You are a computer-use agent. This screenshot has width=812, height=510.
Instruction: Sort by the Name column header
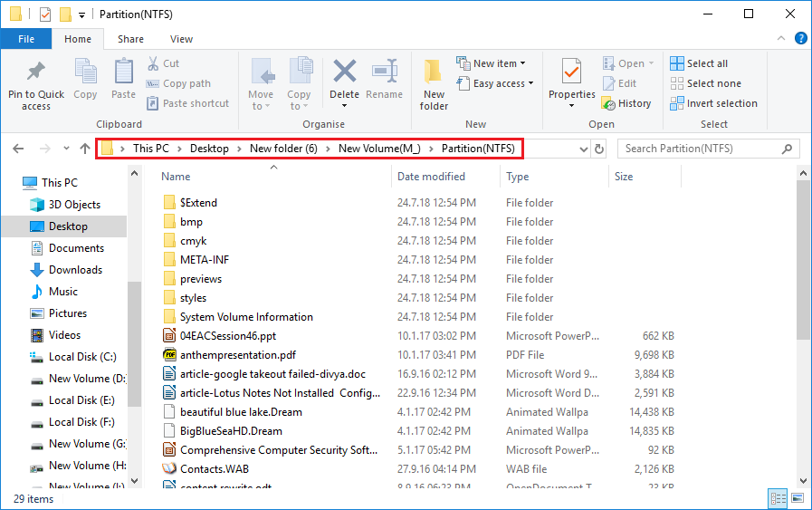pyautogui.click(x=274, y=177)
